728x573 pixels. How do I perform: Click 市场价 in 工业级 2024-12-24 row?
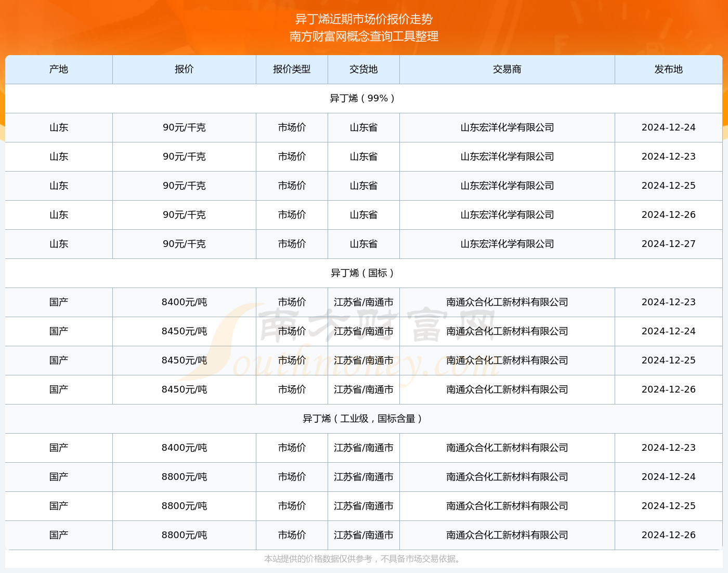pyautogui.click(x=292, y=477)
